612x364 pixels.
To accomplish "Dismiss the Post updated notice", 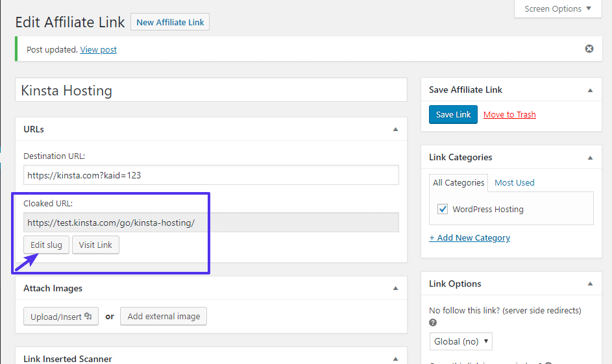I will 589,49.
